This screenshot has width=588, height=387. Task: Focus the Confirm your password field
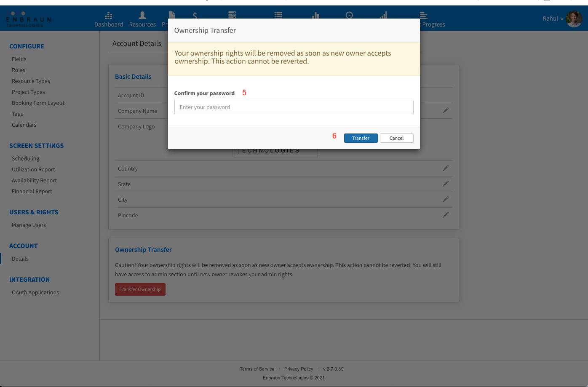pos(294,107)
